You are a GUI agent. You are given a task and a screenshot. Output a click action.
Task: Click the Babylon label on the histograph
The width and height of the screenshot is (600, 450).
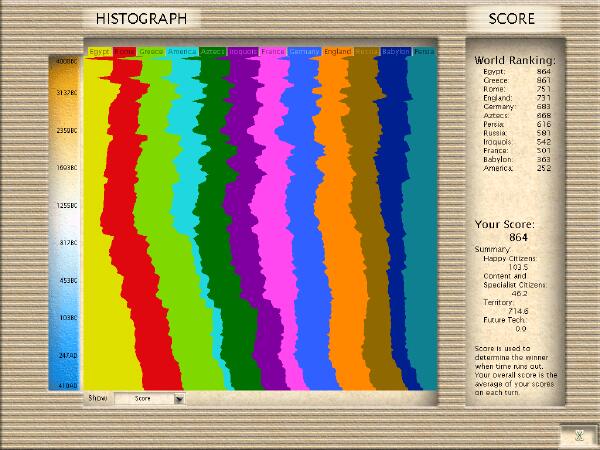(x=395, y=51)
